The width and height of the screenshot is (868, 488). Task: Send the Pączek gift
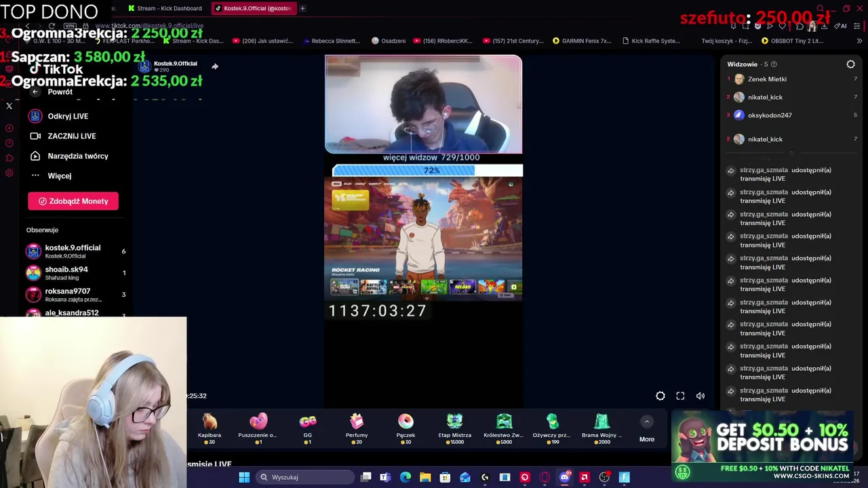click(406, 429)
